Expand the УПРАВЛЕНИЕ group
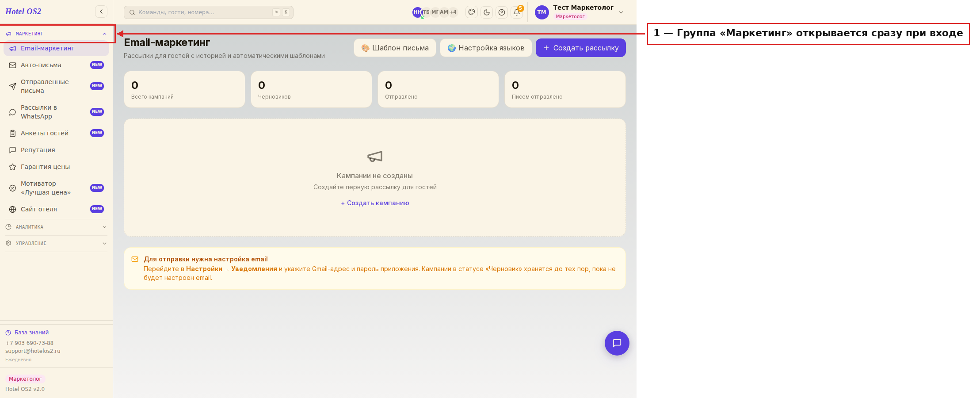The image size is (980, 398). (56, 243)
